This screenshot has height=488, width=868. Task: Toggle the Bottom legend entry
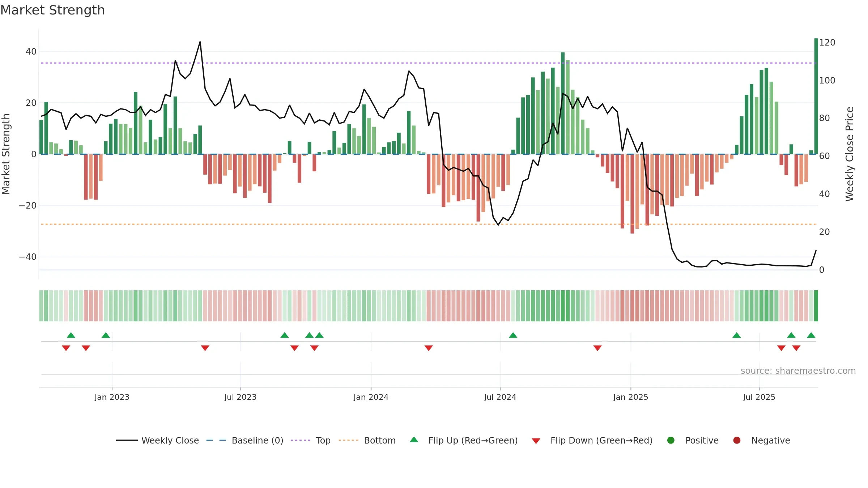tap(367, 440)
